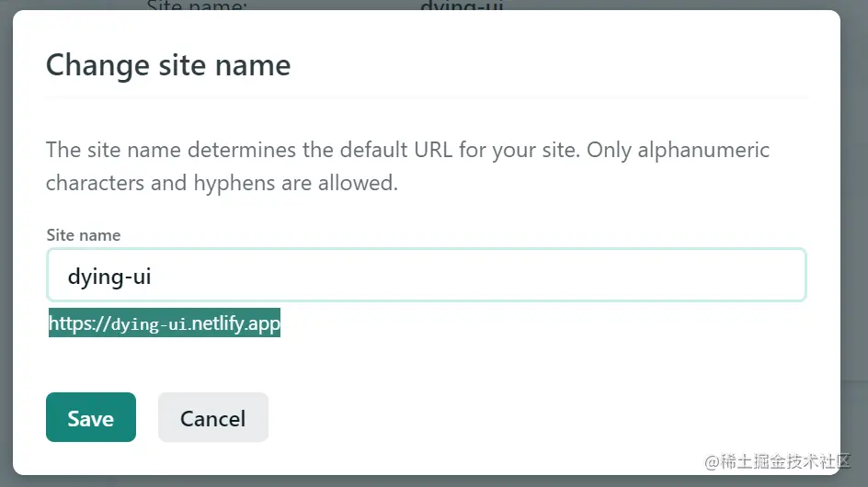Focus the Site name input field
The image size is (868, 487).
tap(426, 275)
